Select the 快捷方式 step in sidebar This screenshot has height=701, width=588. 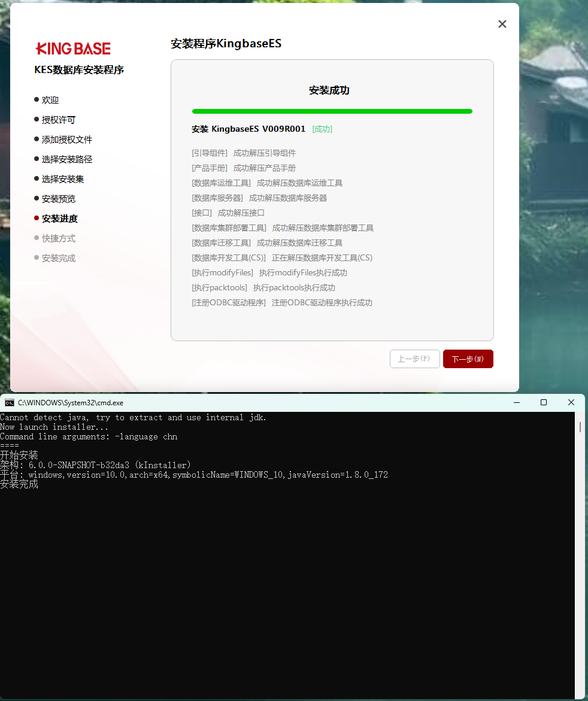[55, 238]
